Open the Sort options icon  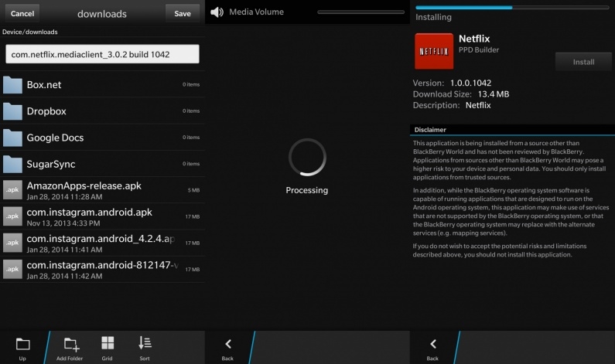[x=145, y=344]
